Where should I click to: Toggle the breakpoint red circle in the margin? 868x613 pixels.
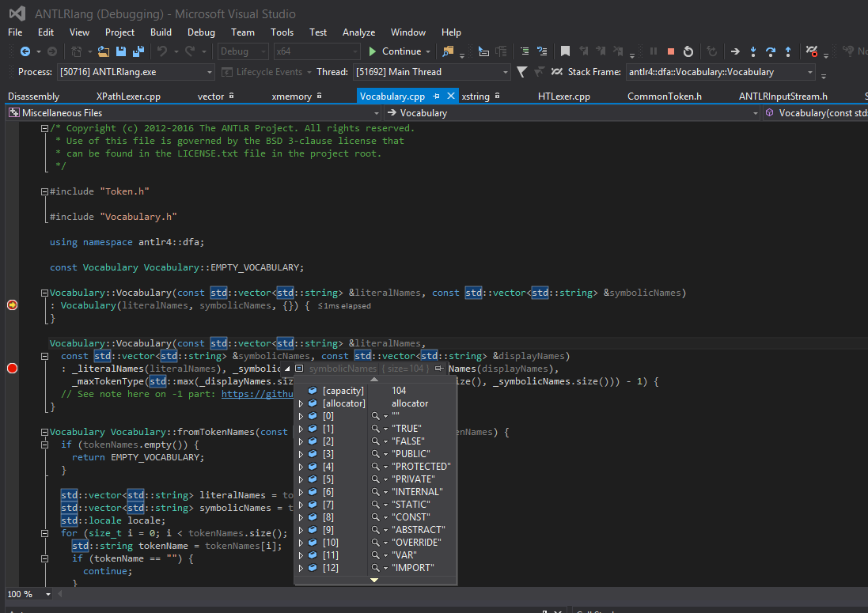tap(11, 367)
